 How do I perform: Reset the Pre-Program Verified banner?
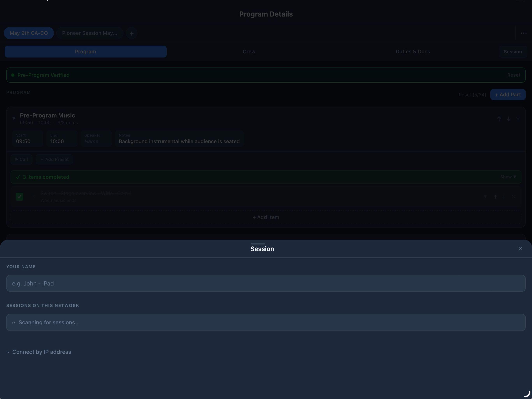coord(514,75)
